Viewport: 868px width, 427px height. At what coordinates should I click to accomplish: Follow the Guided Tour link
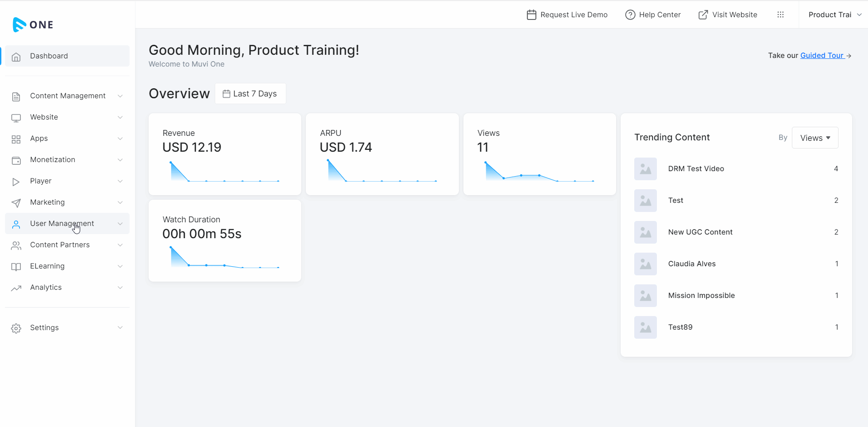point(822,55)
